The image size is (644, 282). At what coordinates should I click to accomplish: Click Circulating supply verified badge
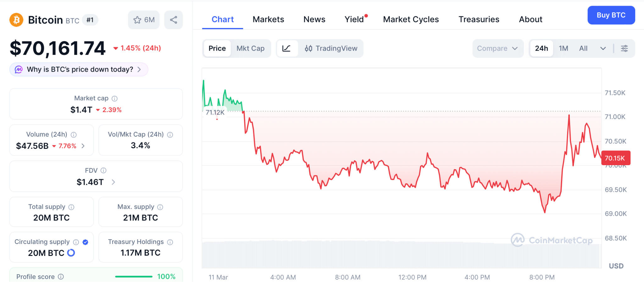tap(85, 242)
